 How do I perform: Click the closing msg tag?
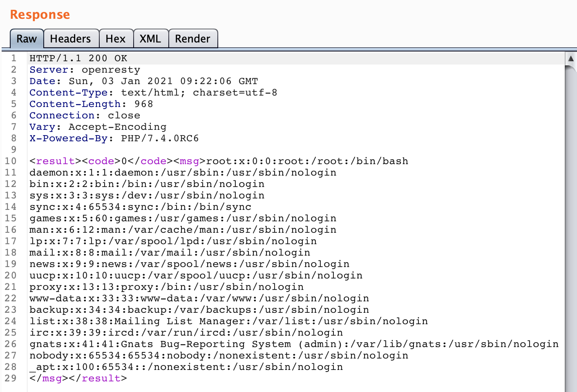click(48, 379)
